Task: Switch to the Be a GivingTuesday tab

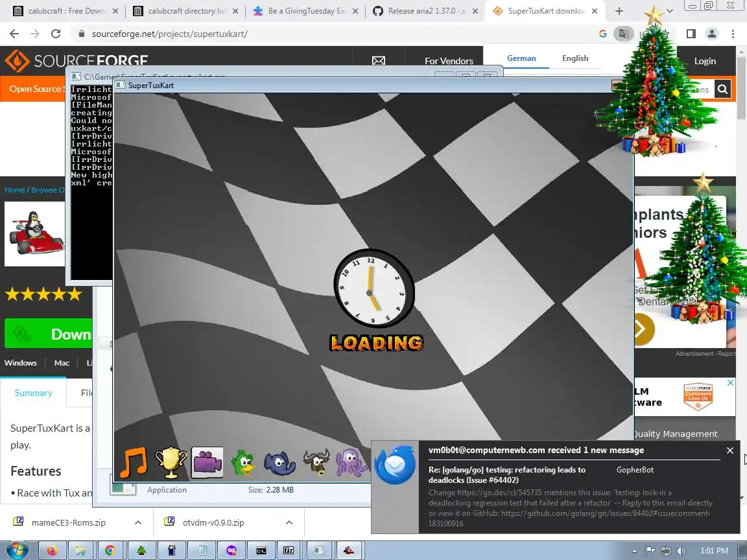Action: click(x=306, y=11)
